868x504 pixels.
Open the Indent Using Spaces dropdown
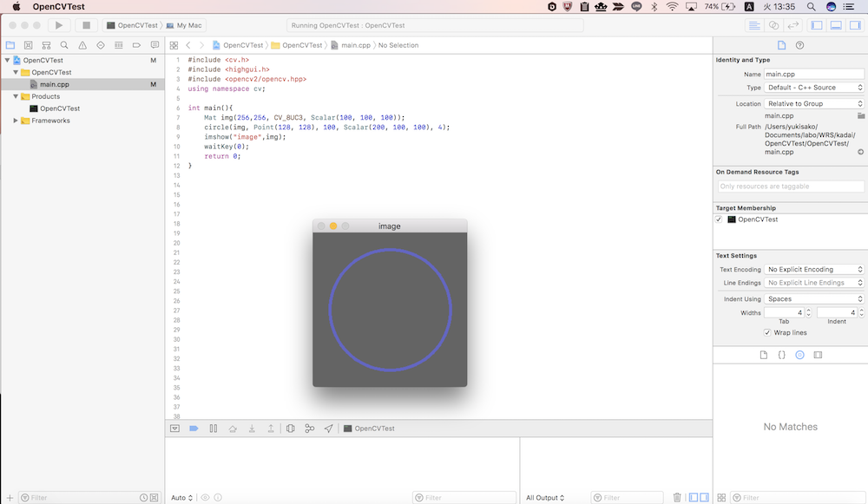click(x=814, y=298)
